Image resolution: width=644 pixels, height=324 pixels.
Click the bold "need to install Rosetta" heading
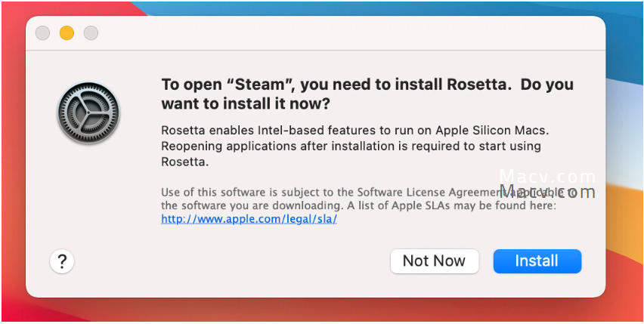[367, 94]
